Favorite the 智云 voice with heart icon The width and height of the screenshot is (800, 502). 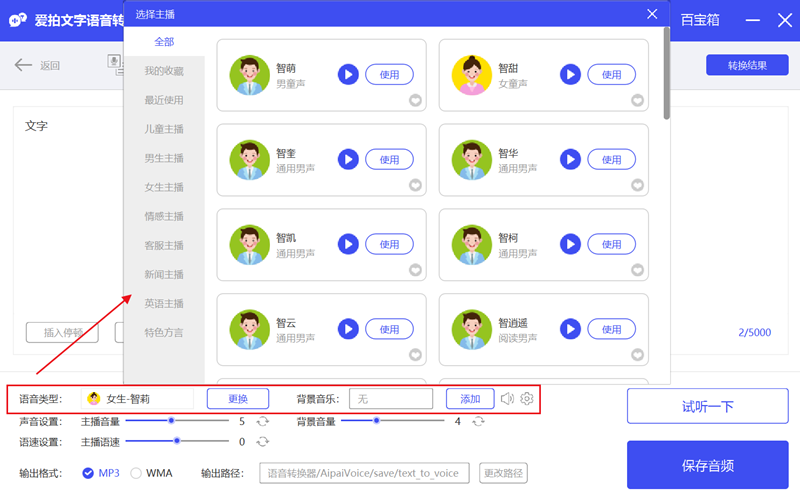(x=415, y=355)
